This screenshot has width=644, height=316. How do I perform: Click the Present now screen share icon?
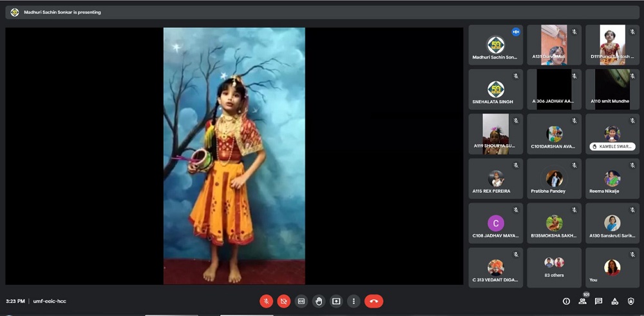pos(336,301)
